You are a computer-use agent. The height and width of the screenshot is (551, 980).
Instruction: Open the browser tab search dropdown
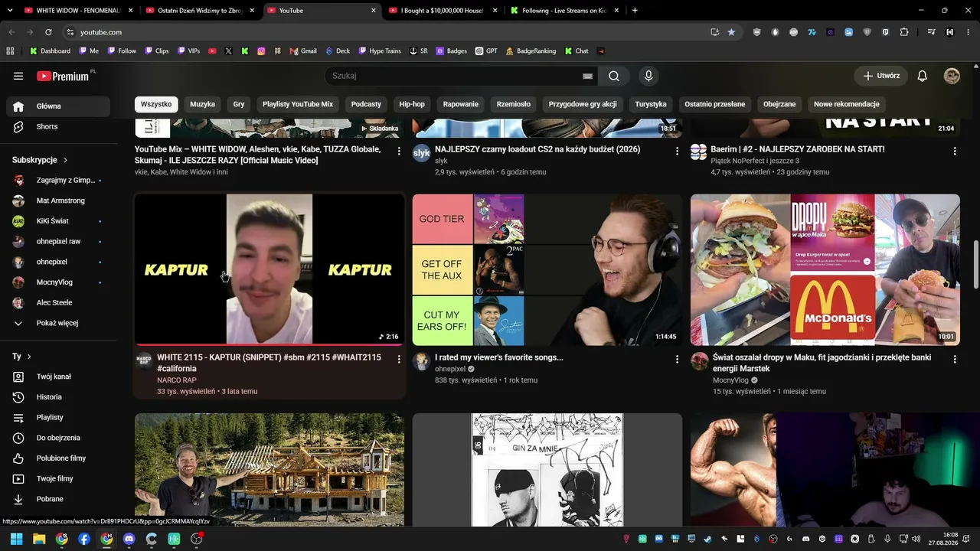pyautogui.click(x=10, y=11)
